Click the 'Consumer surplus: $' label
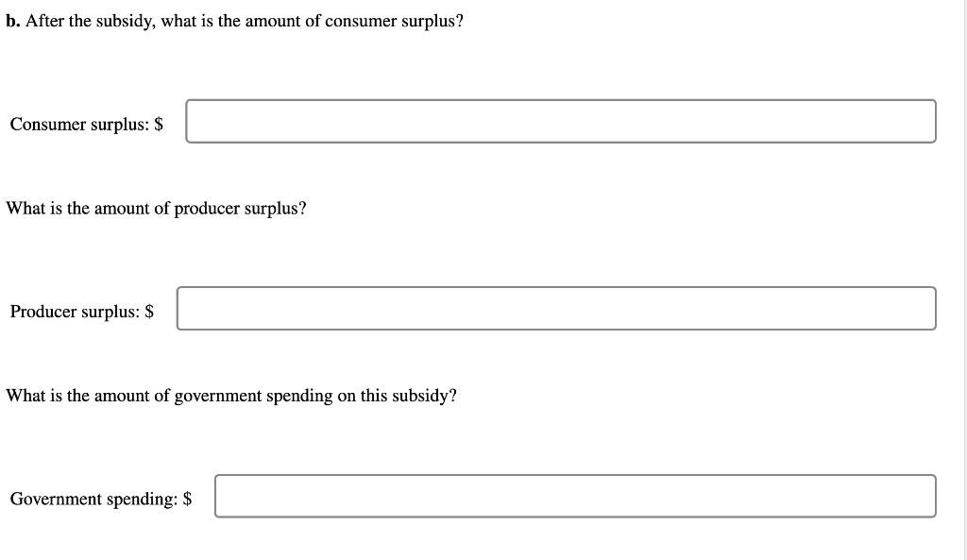The image size is (967, 560). click(86, 124)
